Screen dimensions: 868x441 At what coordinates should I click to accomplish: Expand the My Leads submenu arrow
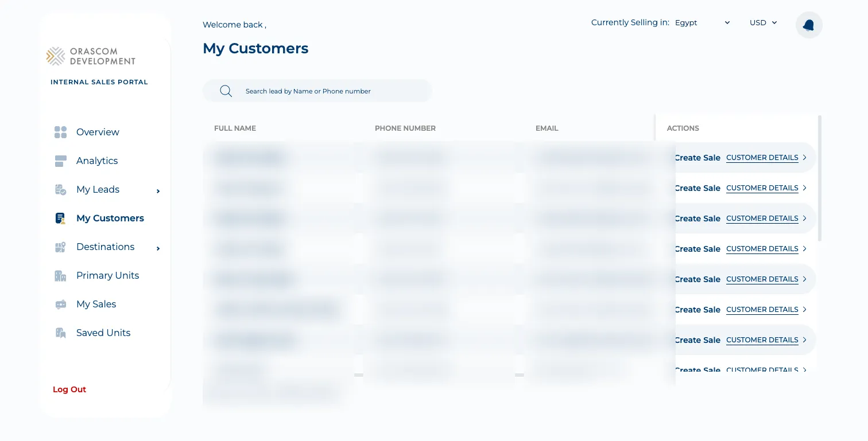coord(158,191)
